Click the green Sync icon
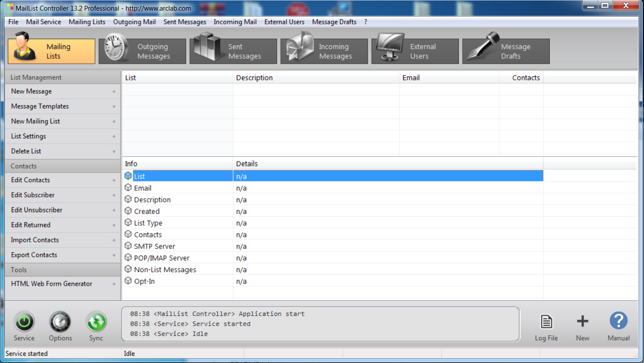This screenshot has height=363, width=644. [x=96, y=322]
